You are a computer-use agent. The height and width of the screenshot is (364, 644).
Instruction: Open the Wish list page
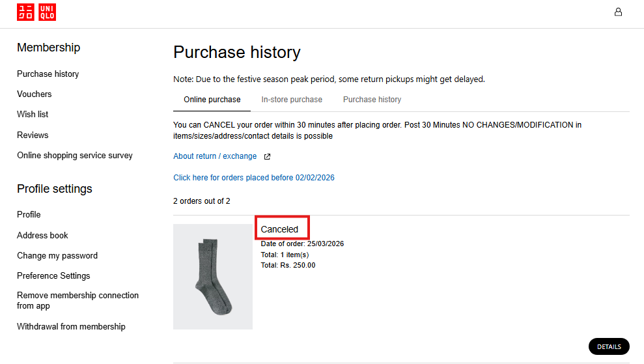tap(33, 115)
